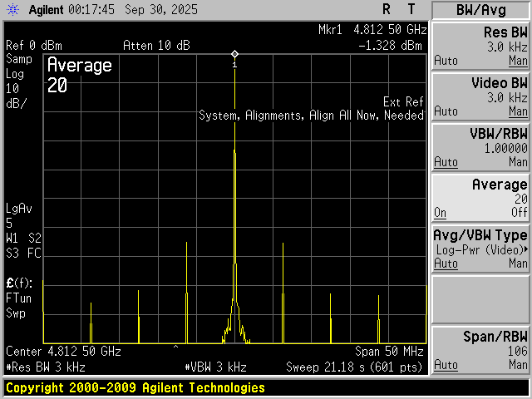The height and width of the screenshot is (399, 532).
Task: Click the caret marker below the graticule
Action: tap(175, 347)
